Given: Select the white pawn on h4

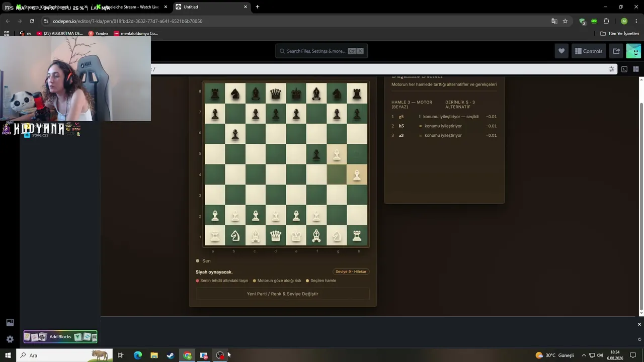Looking at the screenshot, I should [357, 175].
